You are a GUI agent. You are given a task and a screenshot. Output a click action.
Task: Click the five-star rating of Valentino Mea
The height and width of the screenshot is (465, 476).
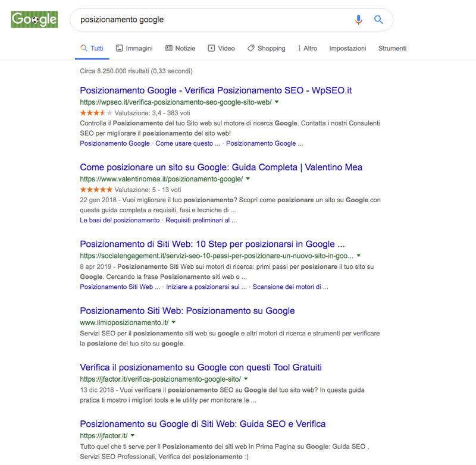[96, 190]
